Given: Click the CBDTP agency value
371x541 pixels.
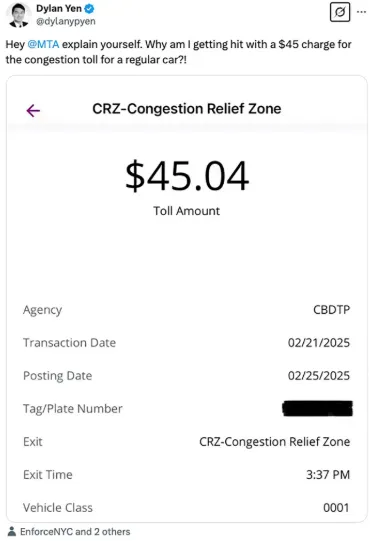Looking at the screenshot, I should coord(331,309).
